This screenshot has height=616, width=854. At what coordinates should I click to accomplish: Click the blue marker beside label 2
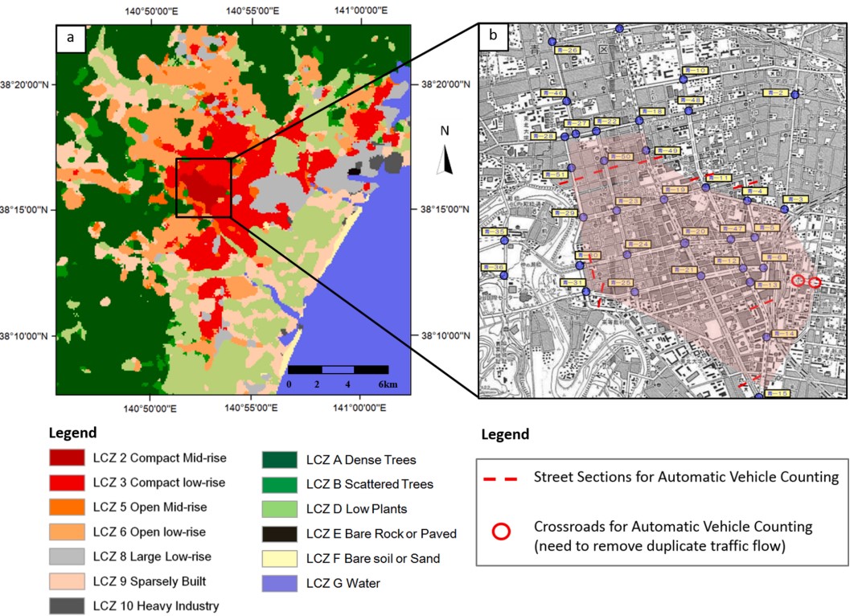795,95
